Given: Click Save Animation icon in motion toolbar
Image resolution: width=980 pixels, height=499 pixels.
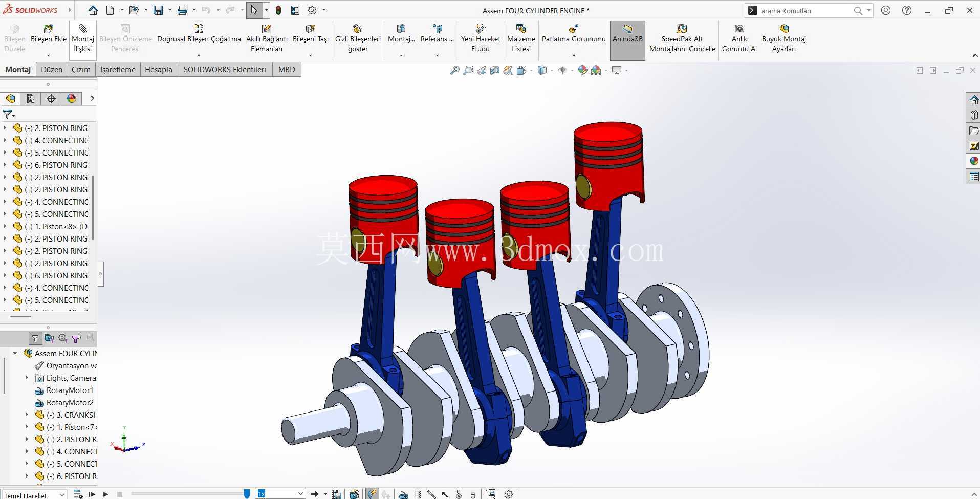Looking at the screenshot, I should [336, 494].
